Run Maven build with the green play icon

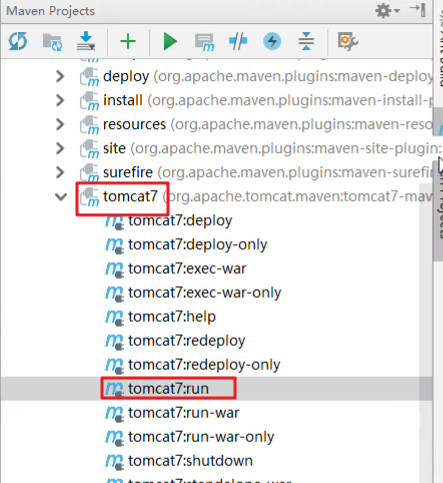point(170,42)
